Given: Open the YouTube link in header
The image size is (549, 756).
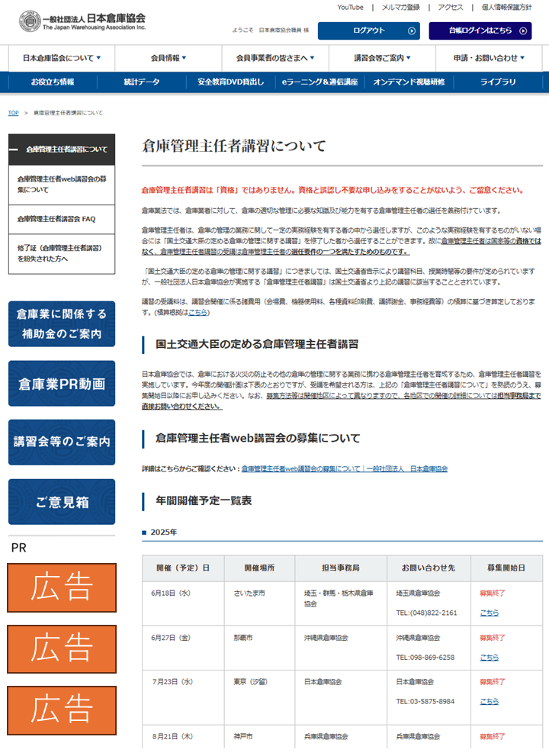Looking at the screenshot, I should coord(350,7).
